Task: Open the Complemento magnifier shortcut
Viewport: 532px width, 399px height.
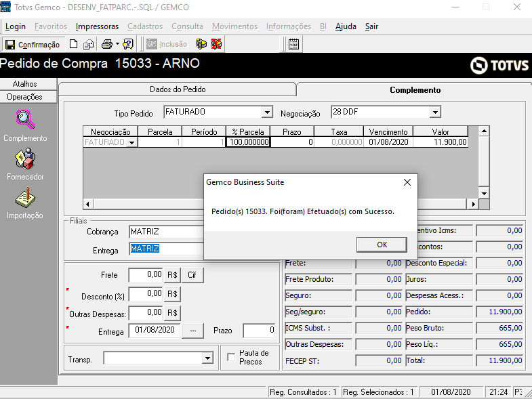Action: 26,119
